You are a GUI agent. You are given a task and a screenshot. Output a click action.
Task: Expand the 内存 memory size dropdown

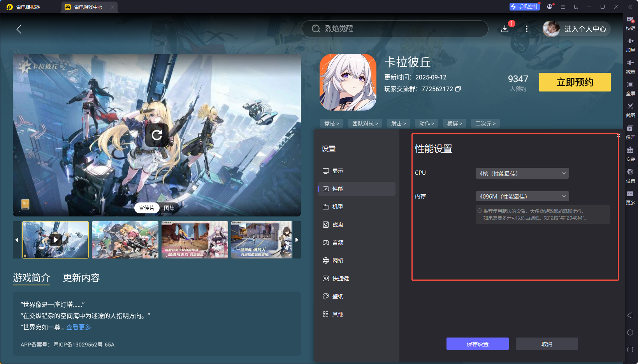[x=522, y=196]
